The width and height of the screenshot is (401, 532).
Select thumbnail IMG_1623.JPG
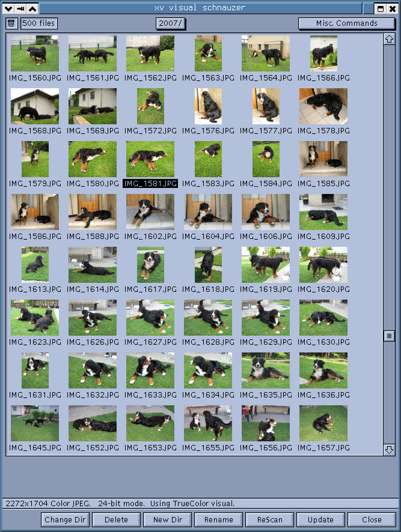coord(35,318)
